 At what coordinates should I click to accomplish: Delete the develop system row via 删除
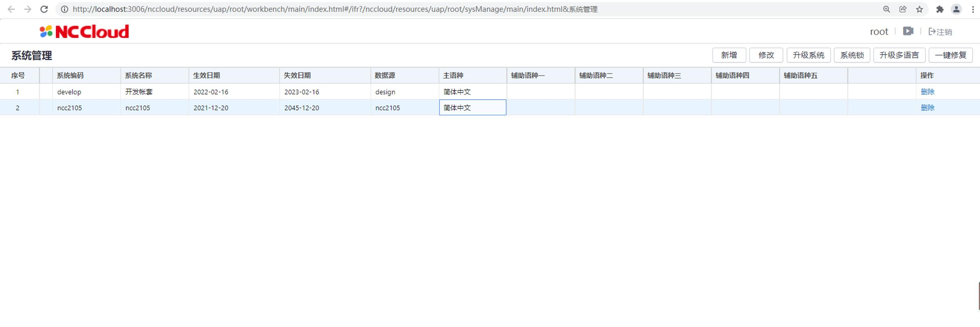click(927, 92)
